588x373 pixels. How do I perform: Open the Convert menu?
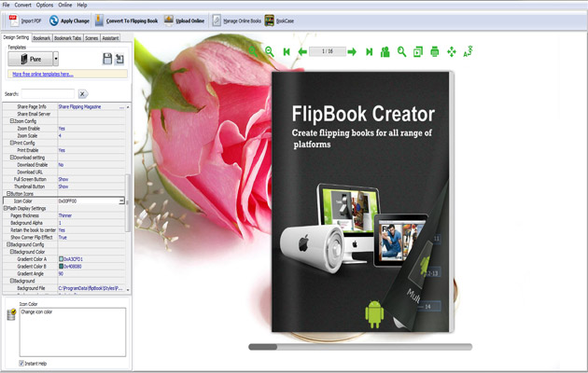click(23, 5)
